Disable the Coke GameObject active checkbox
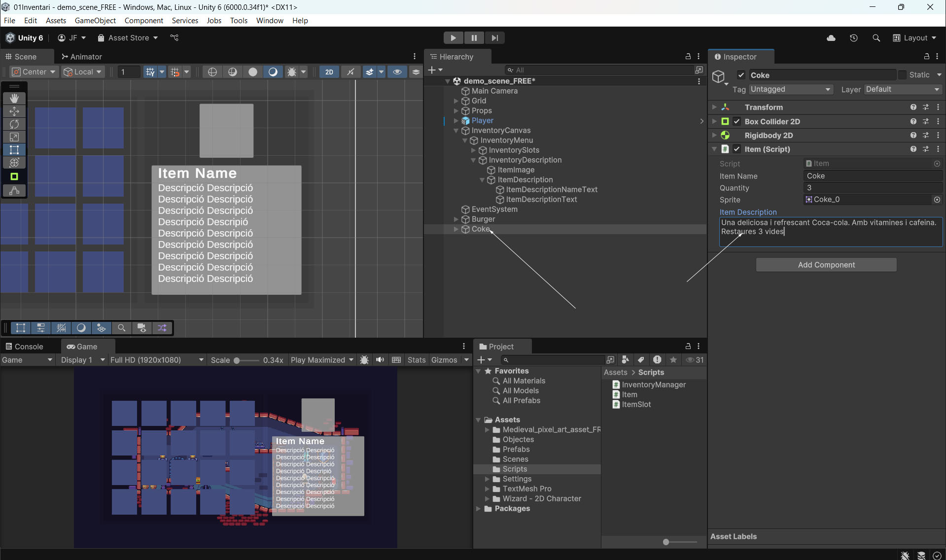Image resolution: width=946 pixels, height=560 pixels. (x=741, y=75)
